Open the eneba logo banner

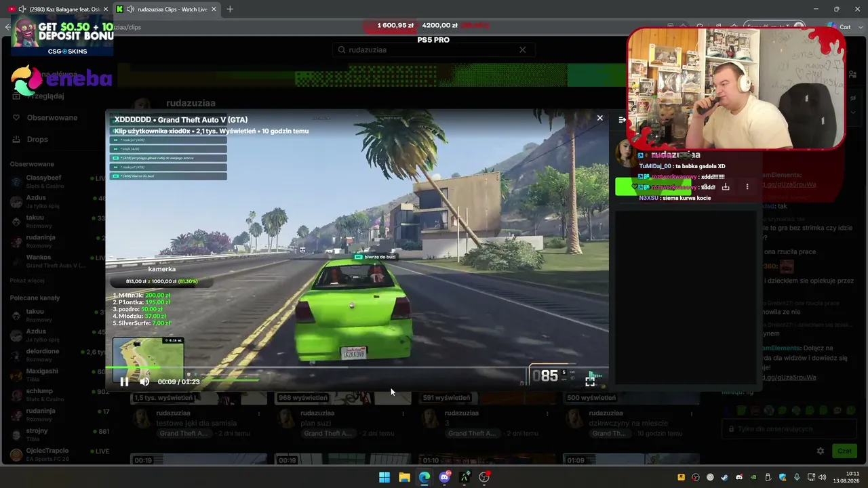pyautogui.click(x=61, y=80)
